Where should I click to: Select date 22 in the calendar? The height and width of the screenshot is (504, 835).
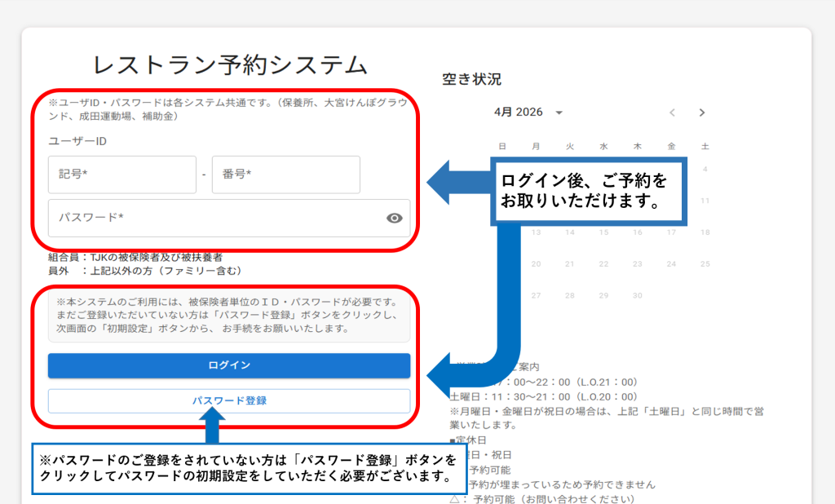pyautogui.click(x=603, y=263)
